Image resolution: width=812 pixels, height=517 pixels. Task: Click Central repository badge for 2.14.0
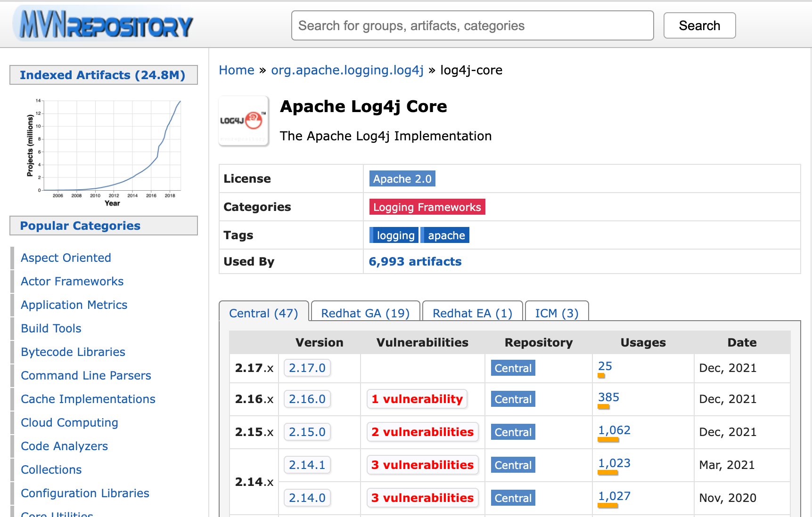click(x=513, y=498)
